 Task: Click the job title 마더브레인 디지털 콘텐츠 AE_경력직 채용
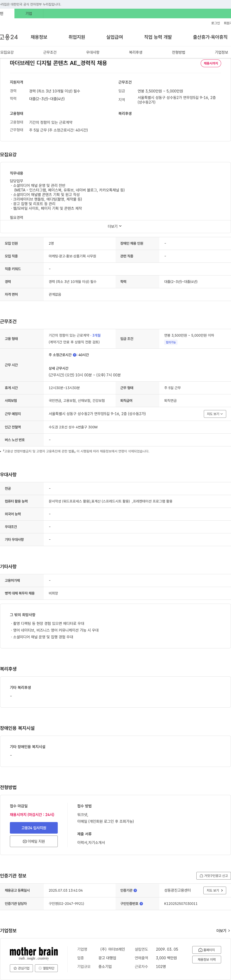58,63
